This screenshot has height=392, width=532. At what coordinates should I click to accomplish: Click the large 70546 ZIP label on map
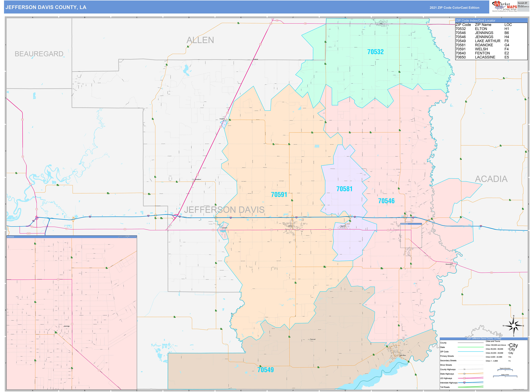pos(386,201)
